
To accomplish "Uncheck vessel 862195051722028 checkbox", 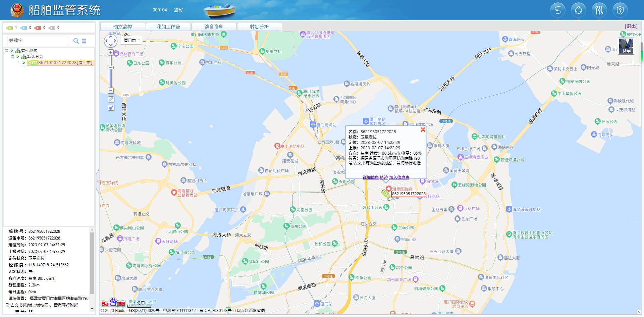I will click(24, 63).
